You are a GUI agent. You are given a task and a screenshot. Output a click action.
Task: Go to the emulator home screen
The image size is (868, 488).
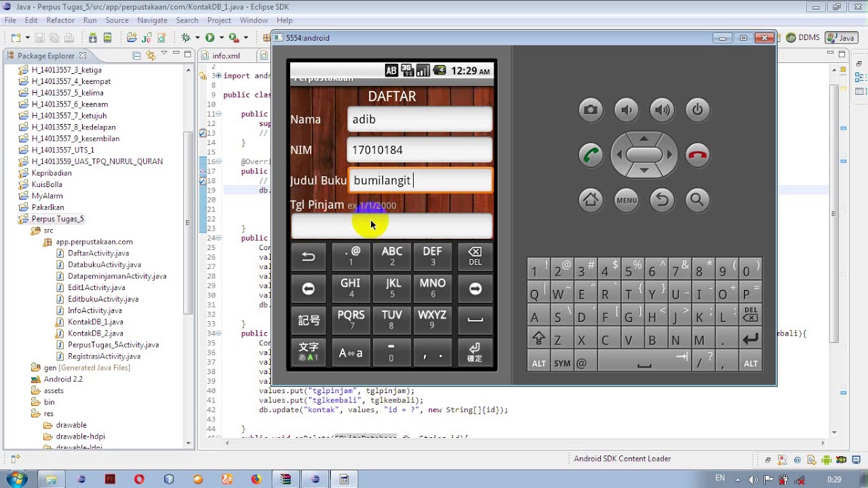point(591,200)
